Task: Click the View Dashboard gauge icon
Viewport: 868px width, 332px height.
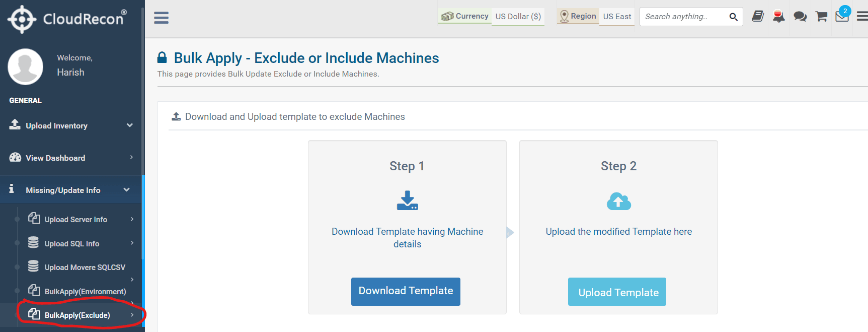Action: click(15, 157)
